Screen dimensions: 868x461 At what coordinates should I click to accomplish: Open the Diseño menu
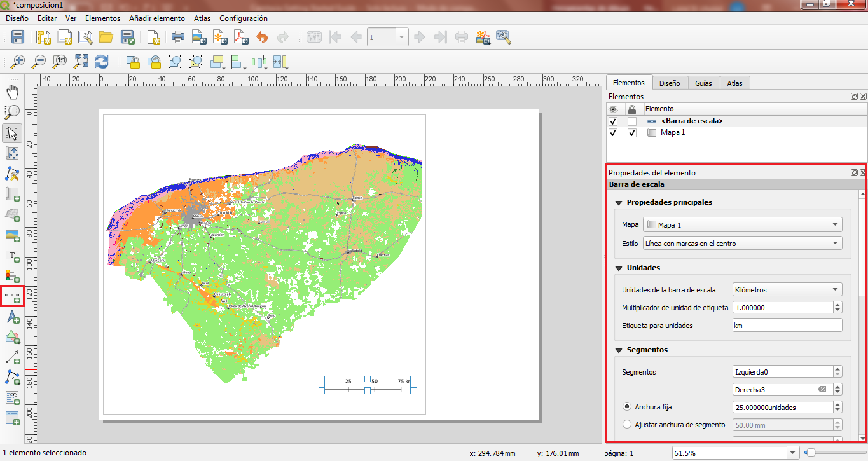[x=17, y=18]
